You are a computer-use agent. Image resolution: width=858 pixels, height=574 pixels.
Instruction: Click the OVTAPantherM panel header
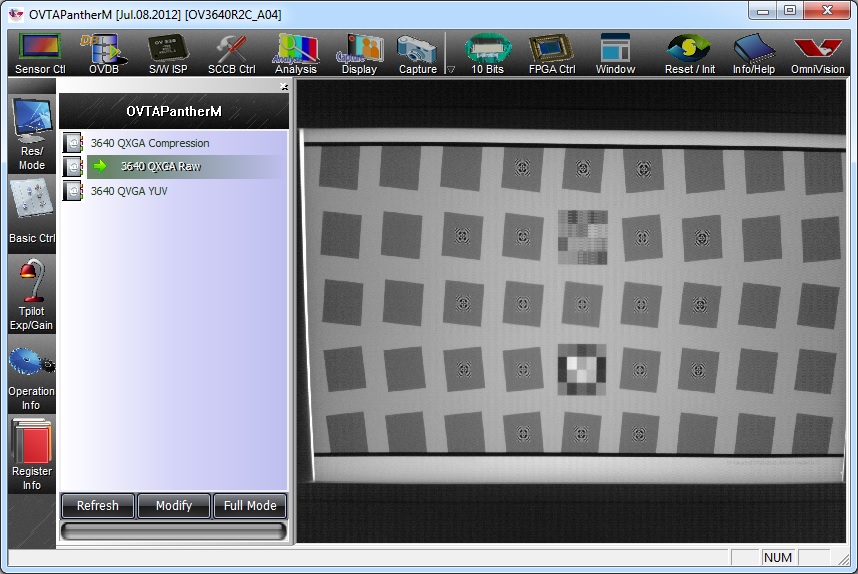(174, 111)
